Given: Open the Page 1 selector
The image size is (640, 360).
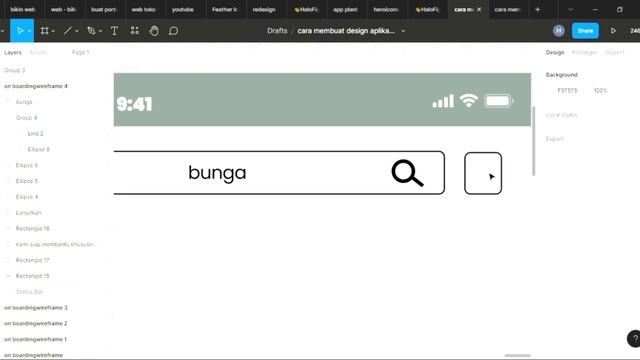Looking at the screenshot, I should tap(80, 52).
